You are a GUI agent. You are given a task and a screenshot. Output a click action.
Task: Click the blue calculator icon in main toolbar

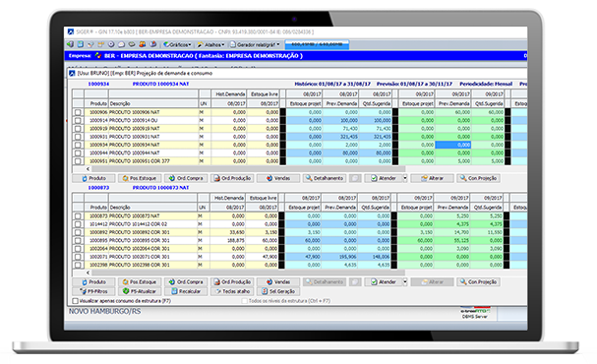point(81,44)
